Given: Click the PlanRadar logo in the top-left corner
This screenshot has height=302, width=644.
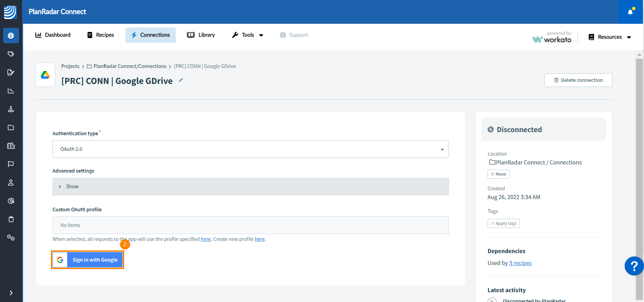Looking at the screenshot, I should coord(10,12).
